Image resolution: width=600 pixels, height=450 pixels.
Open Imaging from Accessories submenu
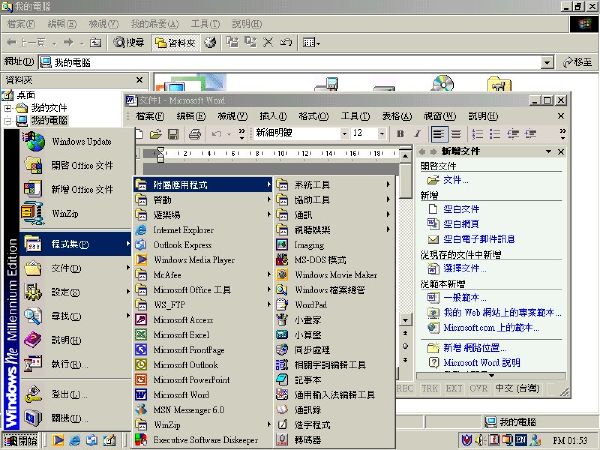tap(334, 245)
